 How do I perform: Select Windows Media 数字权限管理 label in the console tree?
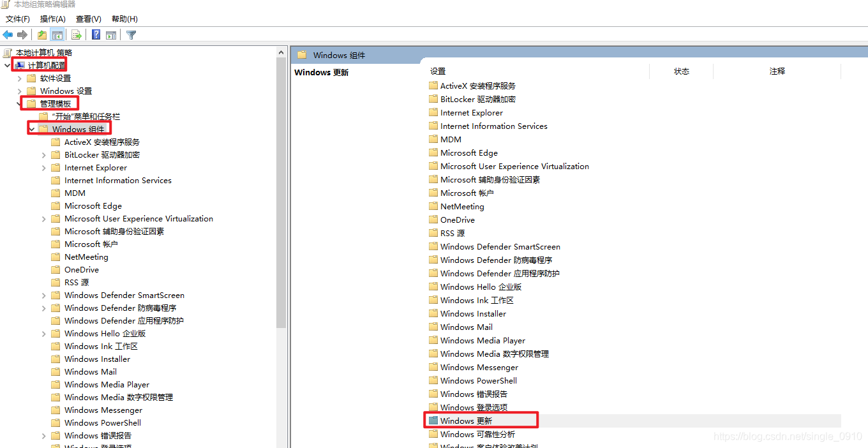point(119,397)
